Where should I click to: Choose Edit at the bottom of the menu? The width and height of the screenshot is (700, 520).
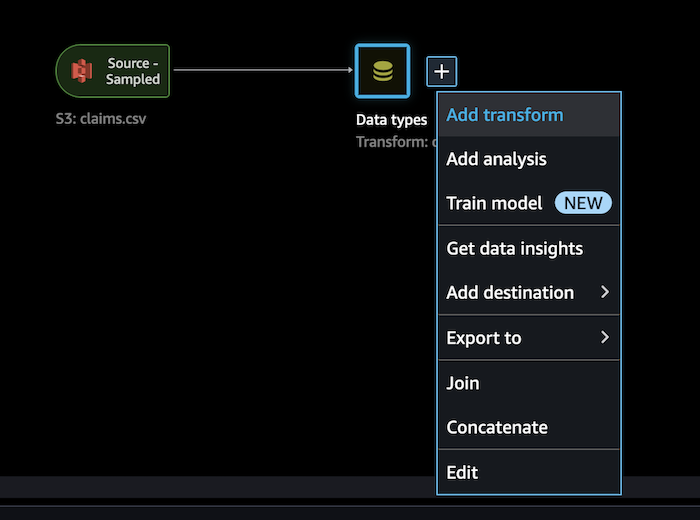point(529,472)
